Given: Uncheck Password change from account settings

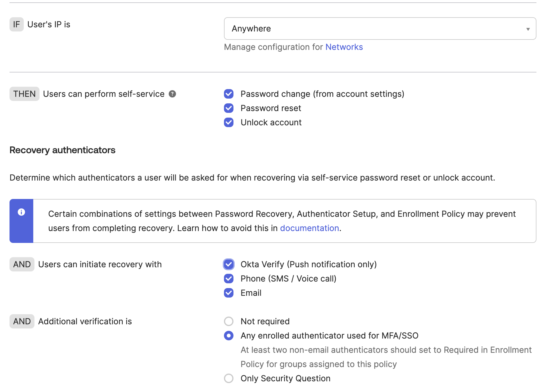Looking at the screenshot, I should point(229,94).
